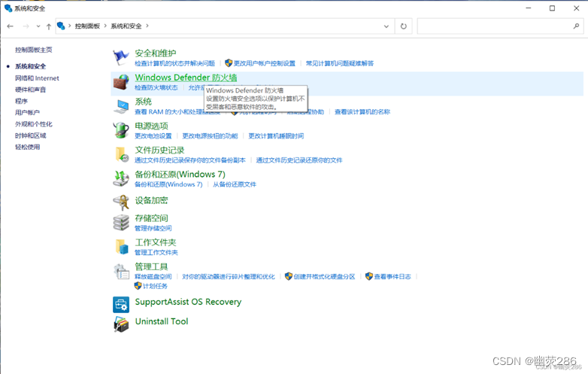
Task: Click the control panel search box
Action: (x=500, y=26)
